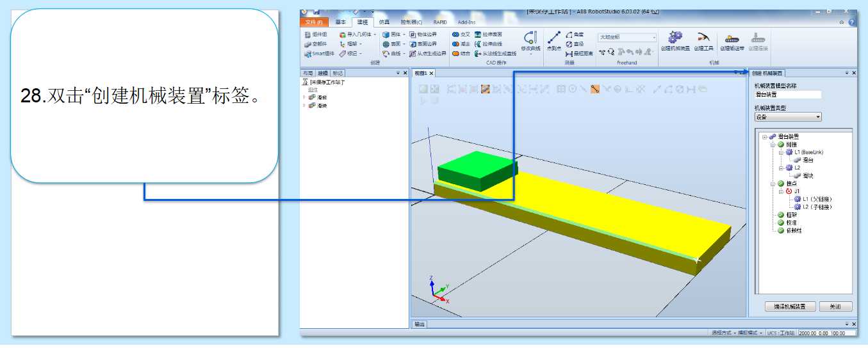Switch to the 布局 layout panel tab
Image resolution: width=868 pixels, height=348 pixels.
click(308, 73)
